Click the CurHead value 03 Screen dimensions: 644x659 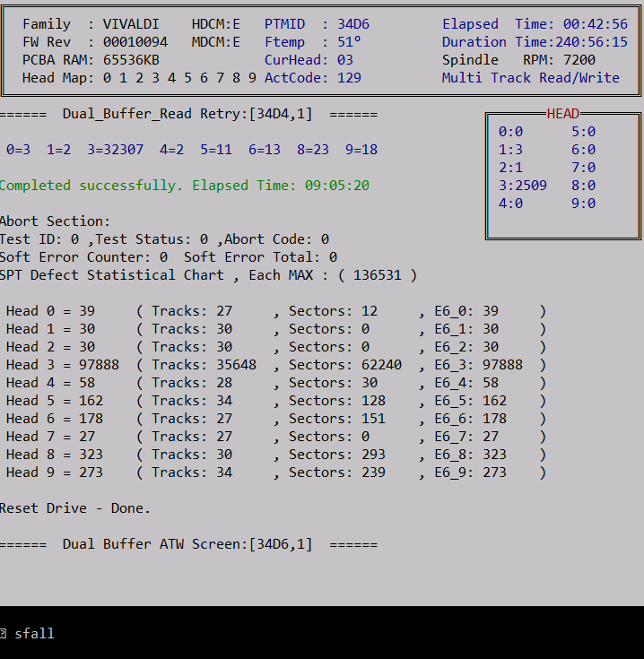[x=344, y=60]
